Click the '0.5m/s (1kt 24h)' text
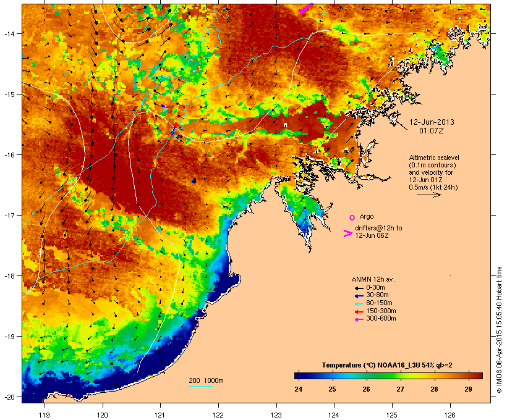Screen dimensions: 507x420 tap(433, 187)
